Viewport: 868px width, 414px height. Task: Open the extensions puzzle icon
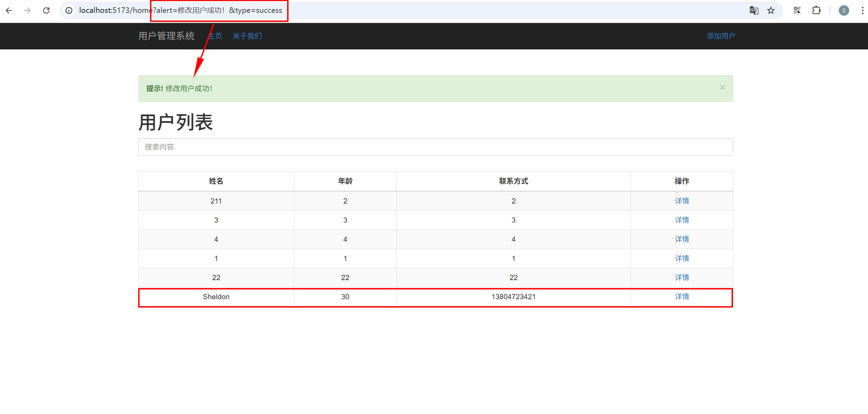click(816, 10)
